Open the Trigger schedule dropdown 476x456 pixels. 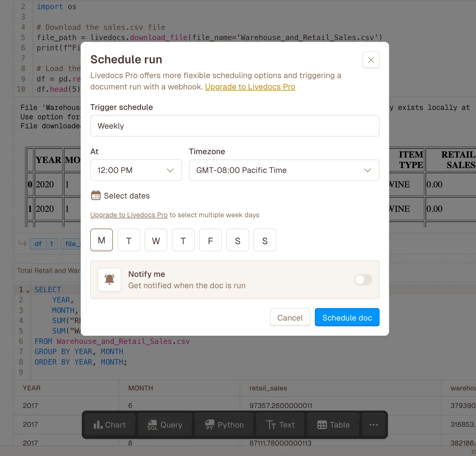(235, 126)
